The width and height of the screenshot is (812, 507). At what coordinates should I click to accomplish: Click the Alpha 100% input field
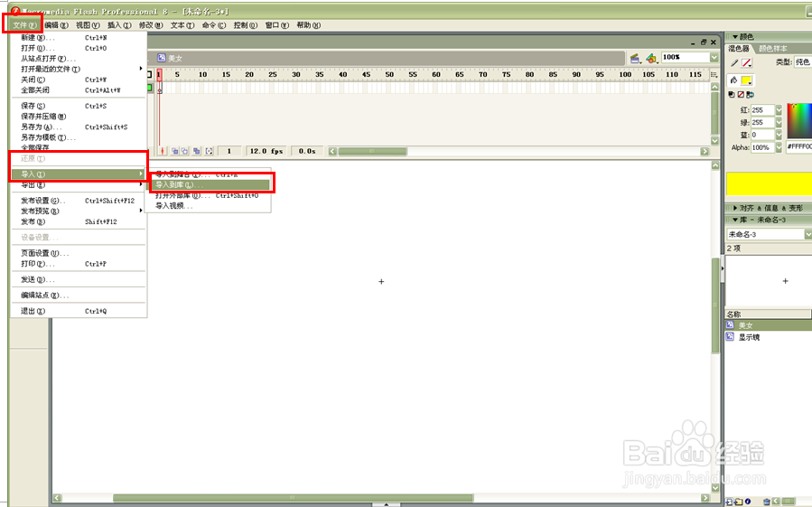tap(762, 147)
